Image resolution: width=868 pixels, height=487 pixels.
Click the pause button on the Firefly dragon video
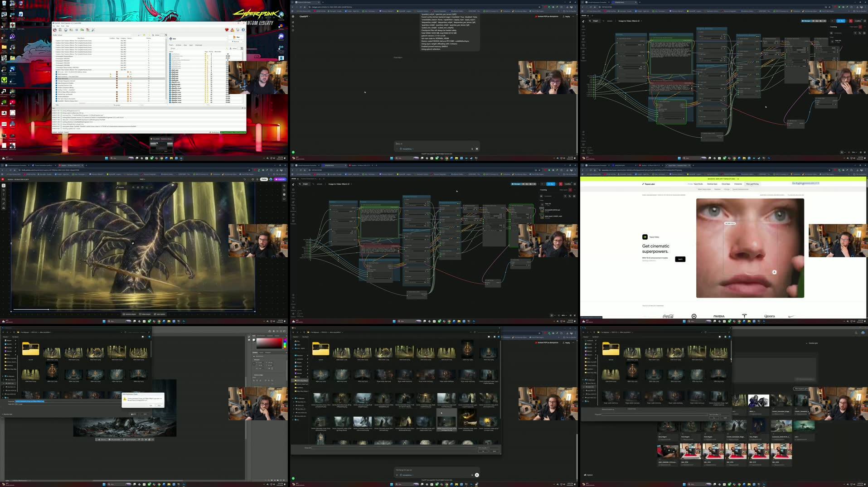pos(133,243)
